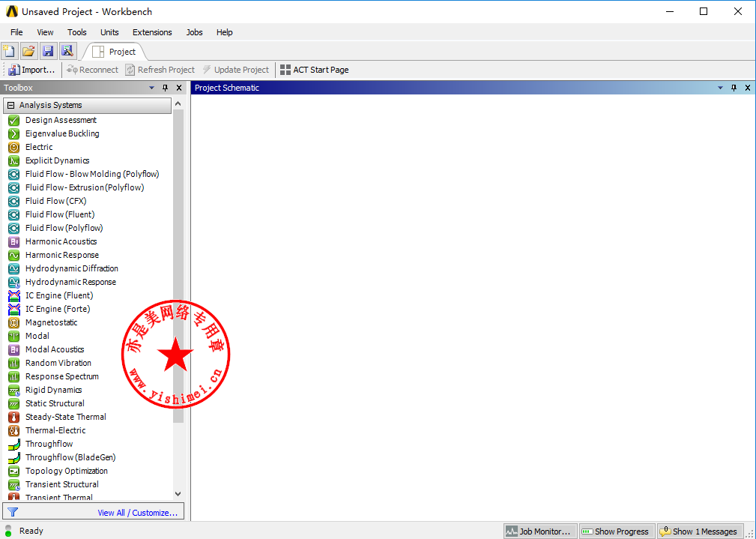The width and height of the screenshot is (756, 539).
Task: Click the Eigenvalue Buckling system icon
Action: (14, 133)
